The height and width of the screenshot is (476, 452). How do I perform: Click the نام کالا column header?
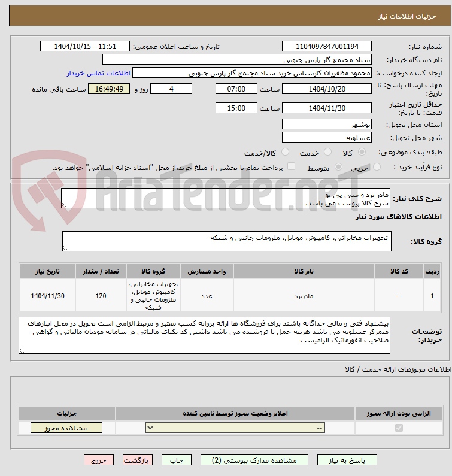[304, 271]
